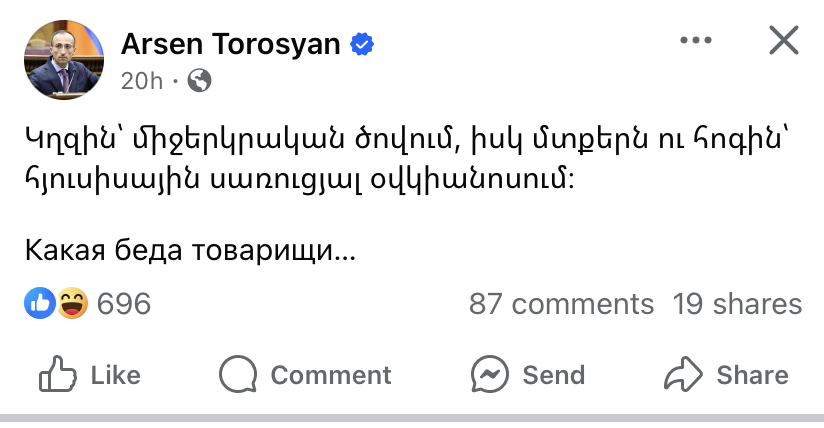Toggle Like on this post
This screenshot has width=824, height=428.
coord(114,375)
